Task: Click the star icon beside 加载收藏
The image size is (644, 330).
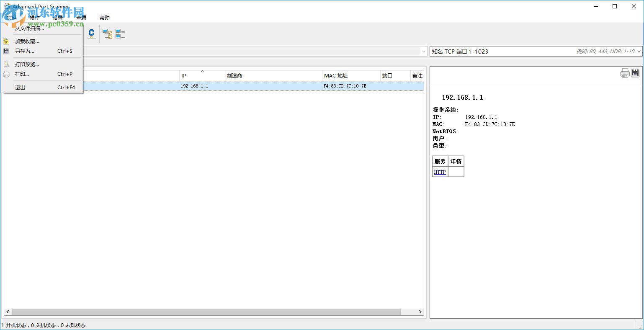Action: 6,41
